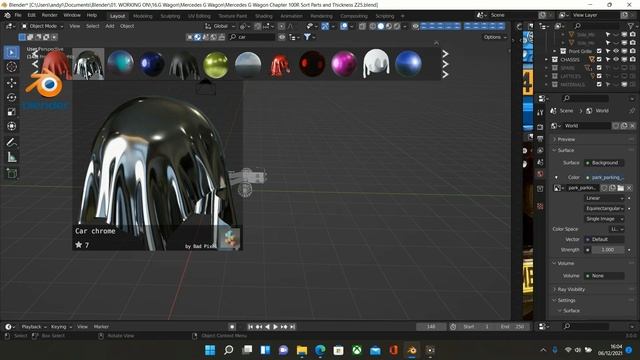
Task: Toggle LATTICES collection checkbox
Action: pos(599,76)
